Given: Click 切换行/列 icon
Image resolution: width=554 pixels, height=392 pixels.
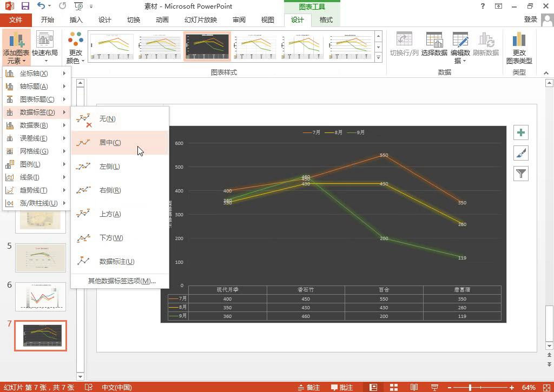Looking at the screenshot, I should tap(404, 44).
